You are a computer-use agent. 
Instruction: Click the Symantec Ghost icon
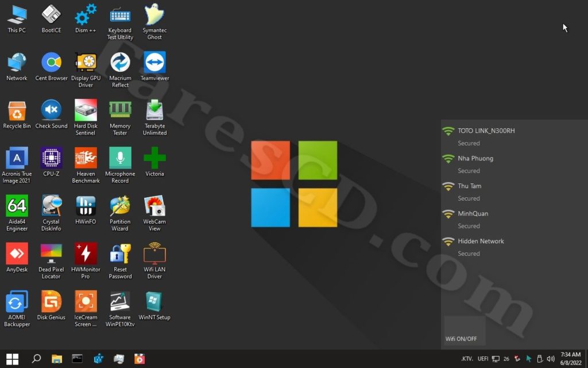pyautogui.click(x=154, y=22)
